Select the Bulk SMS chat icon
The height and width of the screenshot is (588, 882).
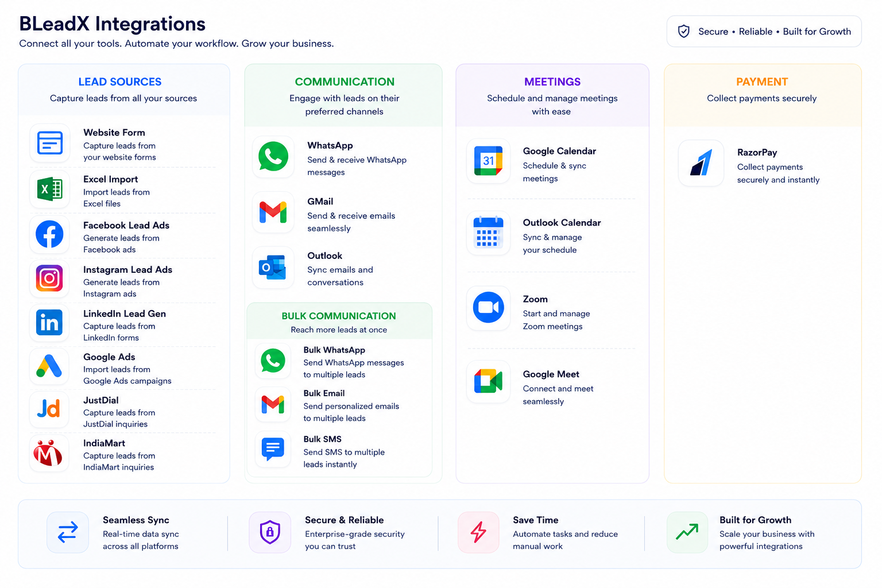[273, 449]
